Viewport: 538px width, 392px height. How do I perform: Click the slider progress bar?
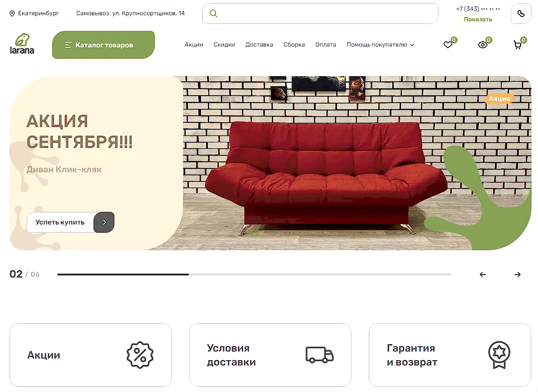click(254, 275)
